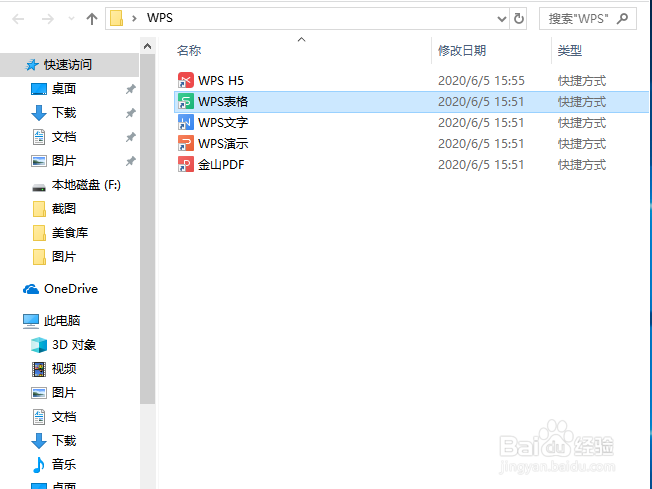The width and height of the screenshot is (652, 489).
Task: Expand the address bar history dropdown
Action: point(502,19)
